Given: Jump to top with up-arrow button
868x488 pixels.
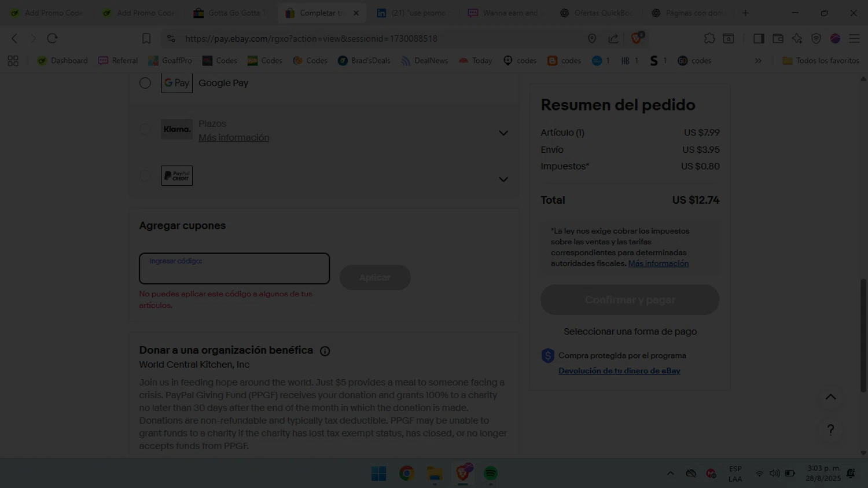Looking at the screenshot, I should (x=830, y=397).
